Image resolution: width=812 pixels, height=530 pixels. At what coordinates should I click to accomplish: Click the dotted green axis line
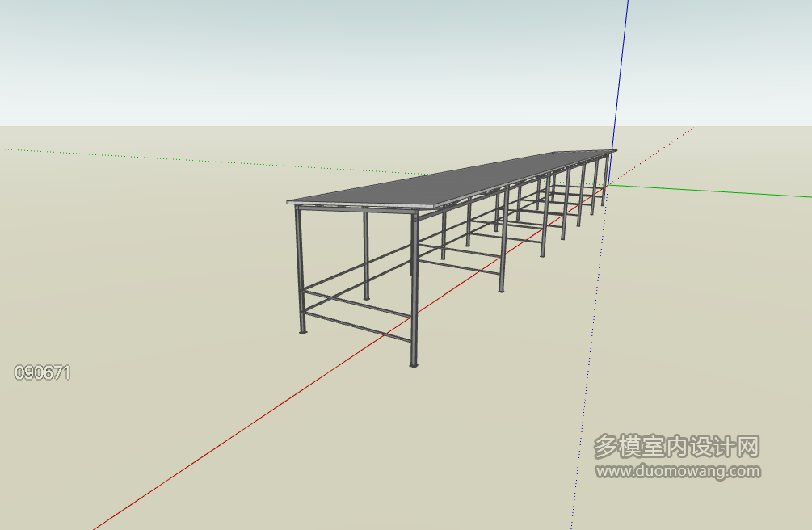point(162,158)
